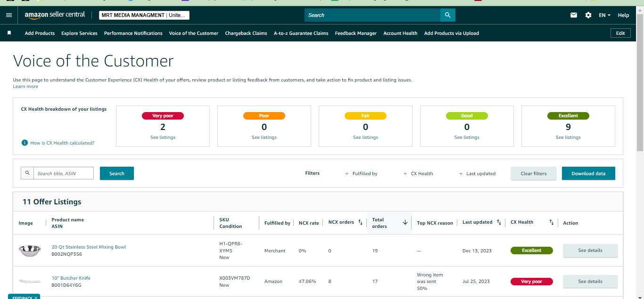
Task: Open the EN language dropdown
Action: 604,15
